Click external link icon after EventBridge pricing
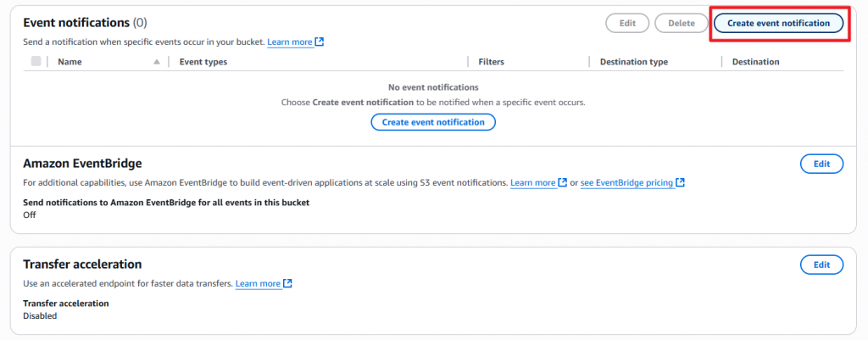Screen dimensions: 868x340 tap(680, 183)
